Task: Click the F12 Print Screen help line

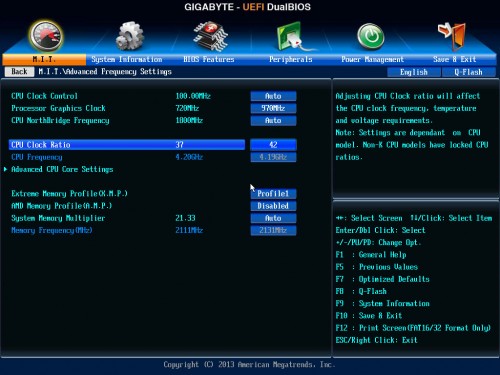Action: pyautogui.click(x=413, y=328)
